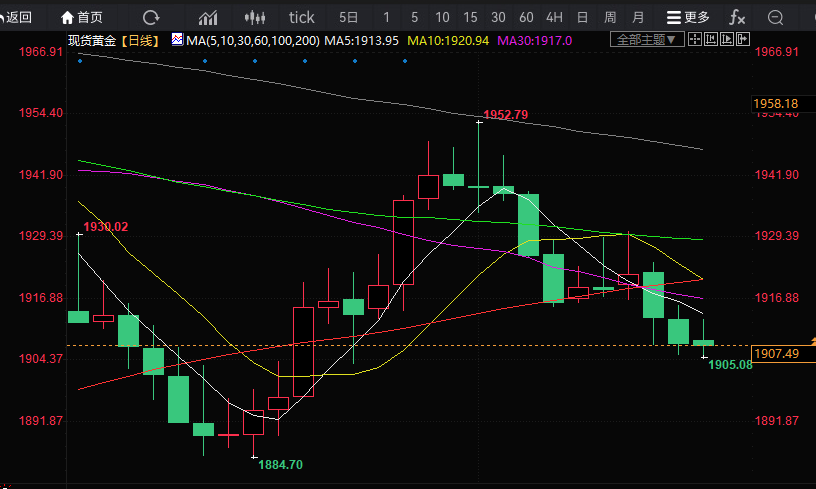Click the rightmost exit-arrow icon after 全部主题

tap(741, 39)
